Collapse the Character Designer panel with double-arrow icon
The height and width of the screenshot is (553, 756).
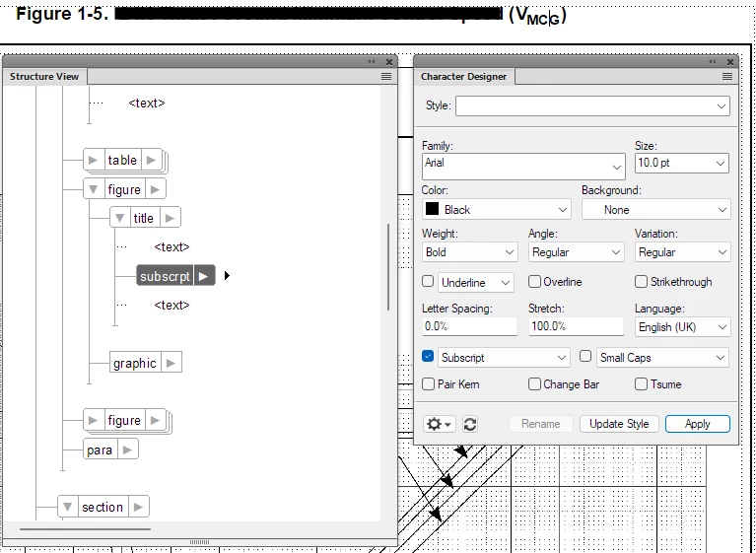tap(713, 62)
